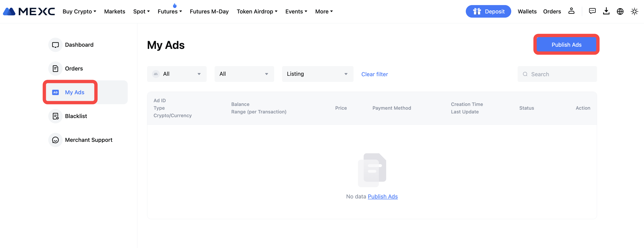Click the Deposit button
Viewport: 644px width, 248px height.
(x=488, y=11)
